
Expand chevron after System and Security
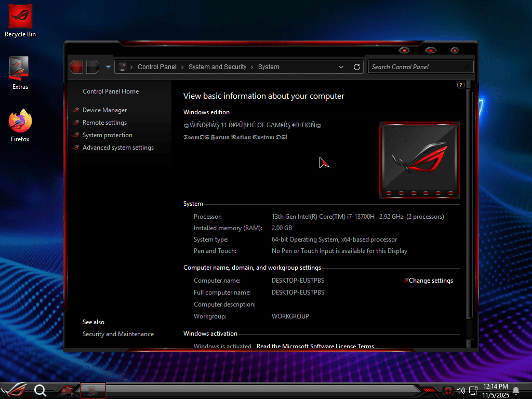pos(252,67)
